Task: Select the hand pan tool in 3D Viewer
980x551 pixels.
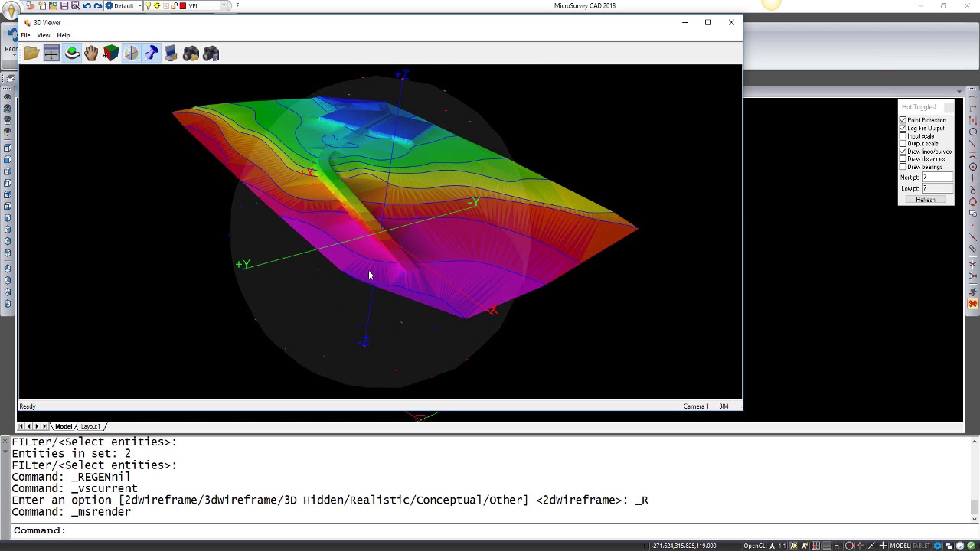Action: point(91,53)
